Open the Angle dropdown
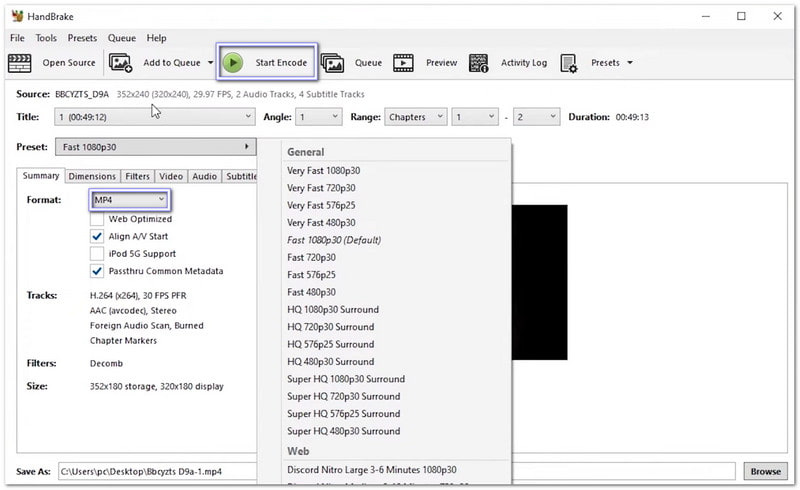 [x=318, y=117]
